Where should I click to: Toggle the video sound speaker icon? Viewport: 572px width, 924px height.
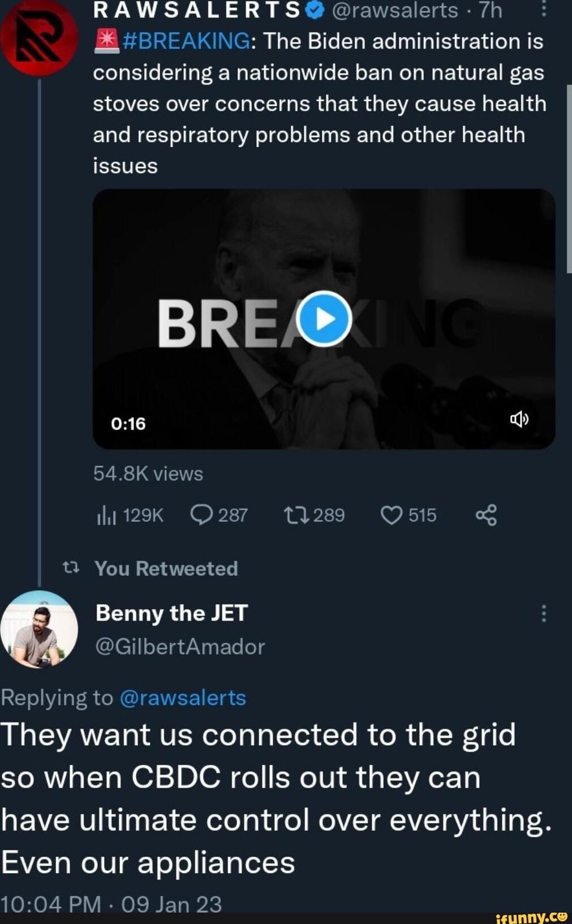(x=519, y=420)
